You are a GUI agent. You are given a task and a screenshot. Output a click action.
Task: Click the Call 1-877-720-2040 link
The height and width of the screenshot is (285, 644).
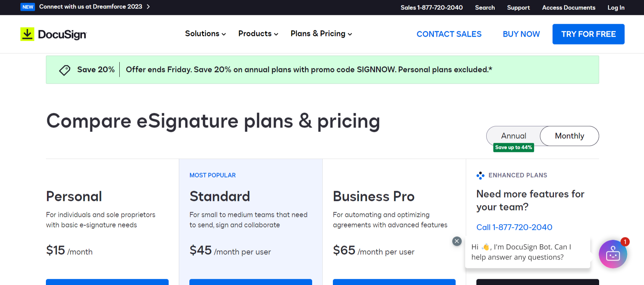tap(514, 227)
